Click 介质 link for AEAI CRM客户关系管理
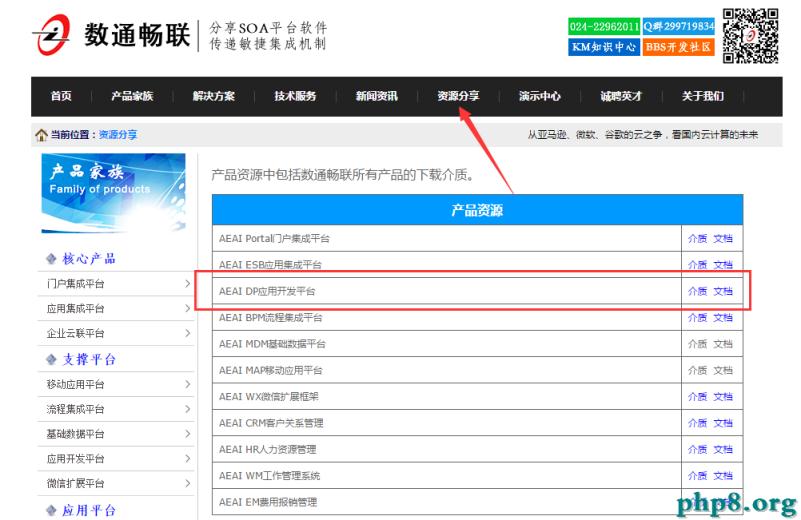This screenshot has height=520, width=801. 697,423
